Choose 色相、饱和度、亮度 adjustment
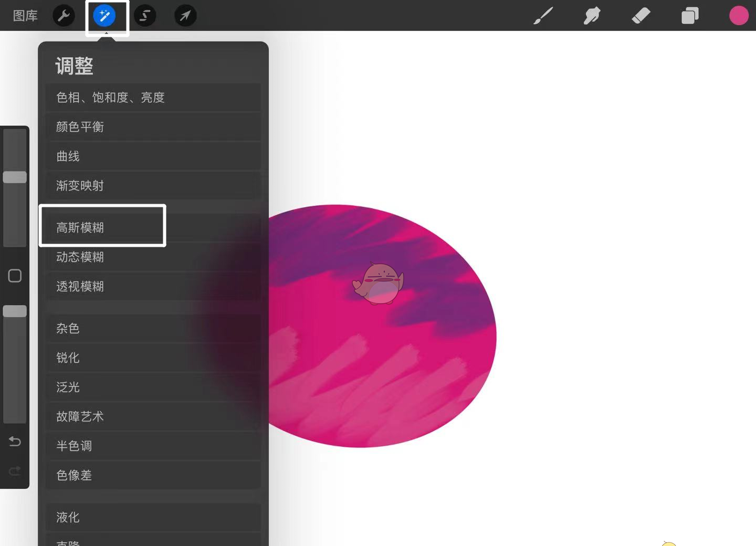 tap(153, 97)
